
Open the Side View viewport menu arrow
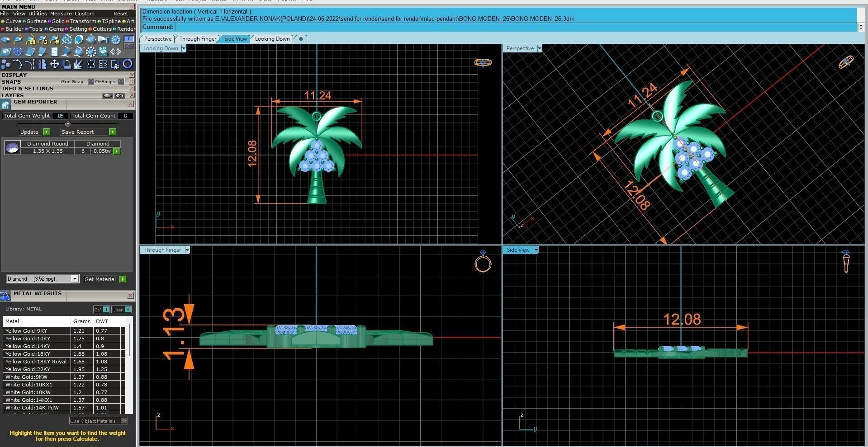click(x=536, y=250)
